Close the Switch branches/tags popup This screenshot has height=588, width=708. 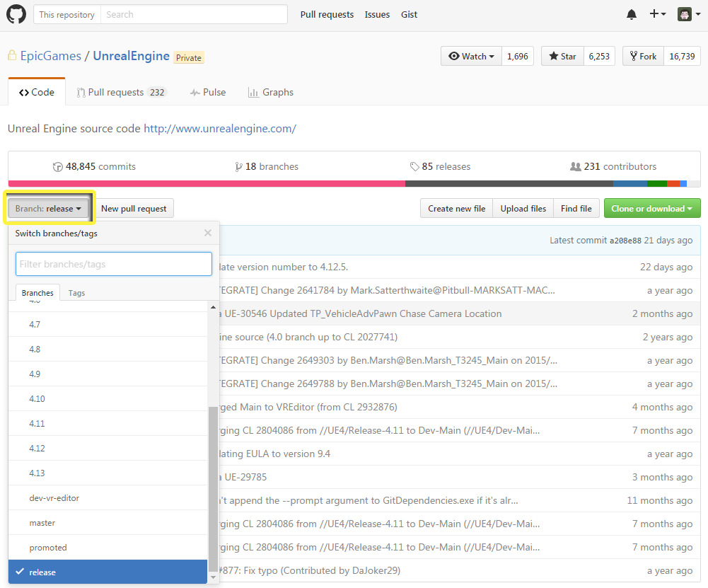coord(207,233)
